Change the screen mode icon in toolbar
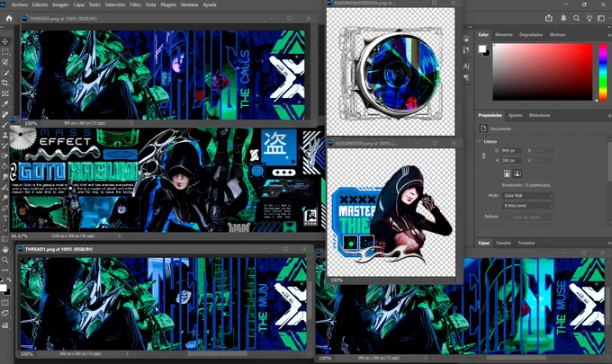 (5, 314)
